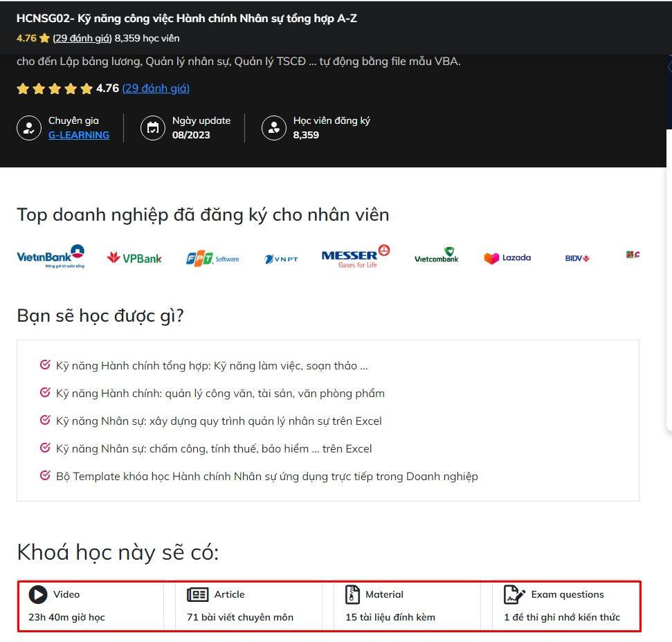This screenshot has height=642, width=672.
Task: Click check icon beside Kỹ năng Hành chính tổng hợp
Action: [x=45, y=365]
